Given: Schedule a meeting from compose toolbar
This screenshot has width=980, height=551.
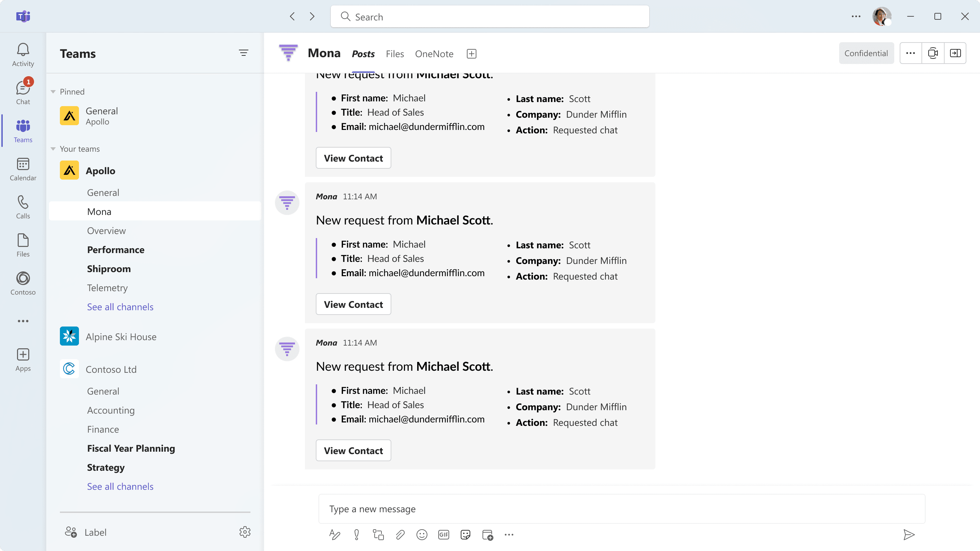Looking at the screenshot, I should point(487,535).
